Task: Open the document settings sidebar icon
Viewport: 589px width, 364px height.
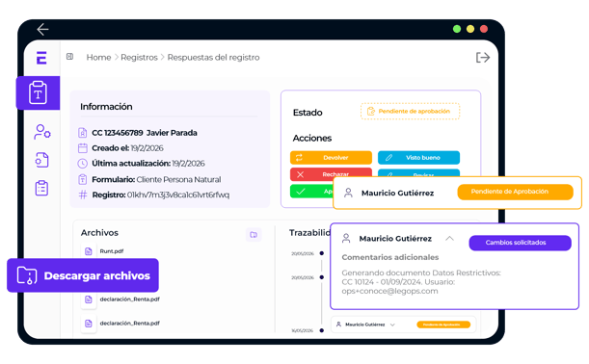Action: pyautogui.click(x=42, y=160)
